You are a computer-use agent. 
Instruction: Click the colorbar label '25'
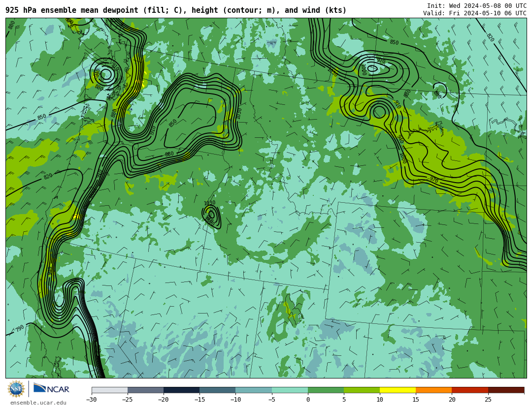(488, 400)
